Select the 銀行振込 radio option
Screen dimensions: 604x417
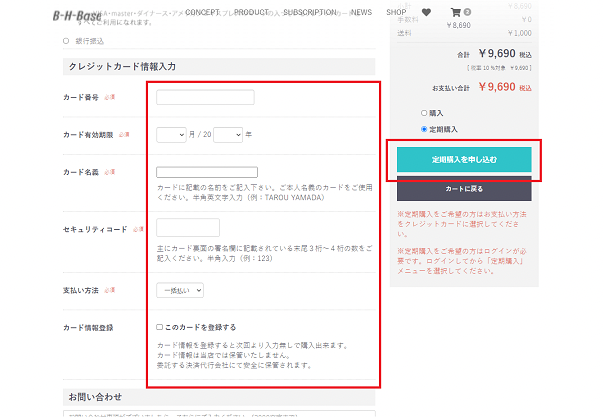click(x=66, y=41)
